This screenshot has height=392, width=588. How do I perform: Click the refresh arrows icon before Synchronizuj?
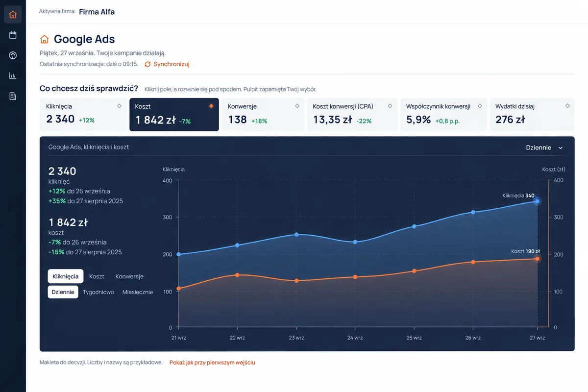147,64
